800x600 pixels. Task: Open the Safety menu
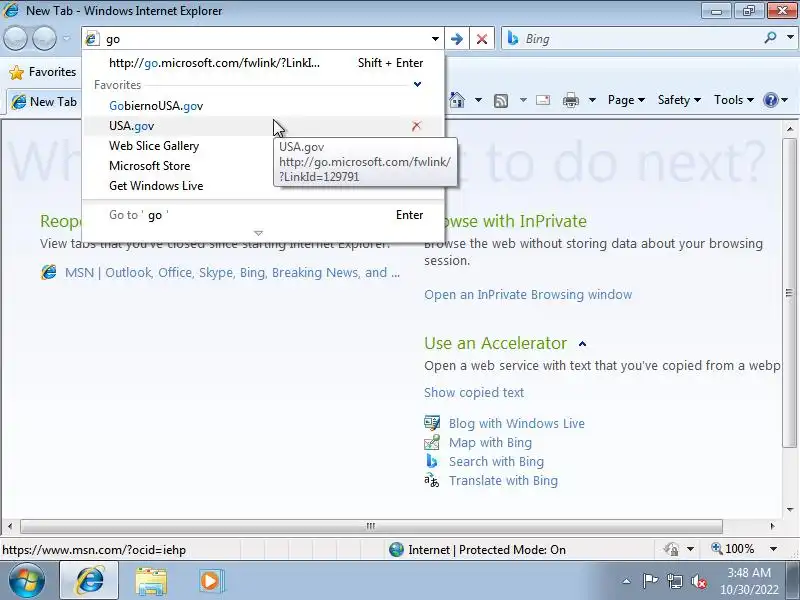(679, 100)
